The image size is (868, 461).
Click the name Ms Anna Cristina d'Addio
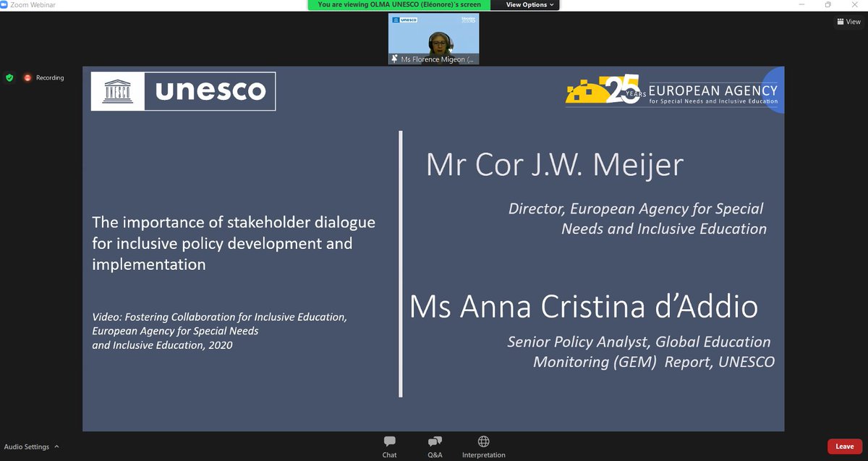point(584,305)
